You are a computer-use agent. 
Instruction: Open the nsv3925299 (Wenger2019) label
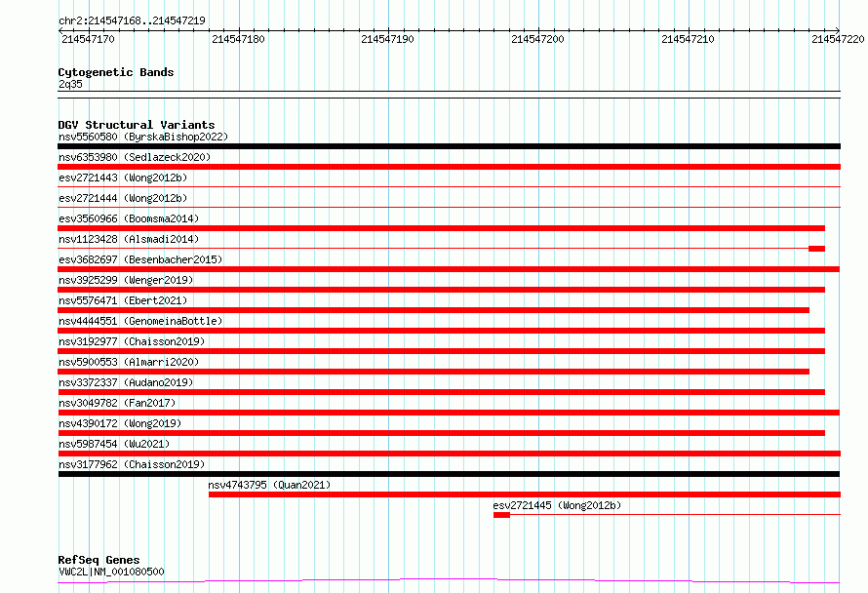(126, 280)
